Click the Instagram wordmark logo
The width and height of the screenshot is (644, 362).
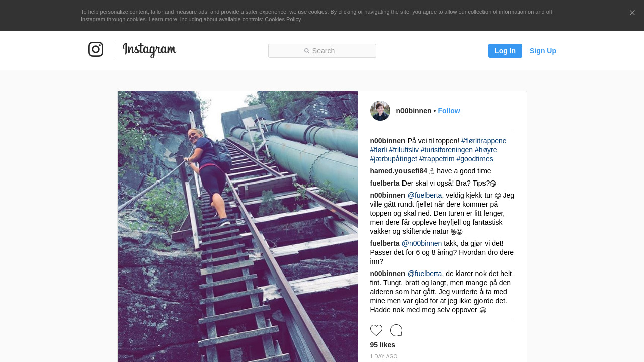pyautogui.click(x=149, y=50)
